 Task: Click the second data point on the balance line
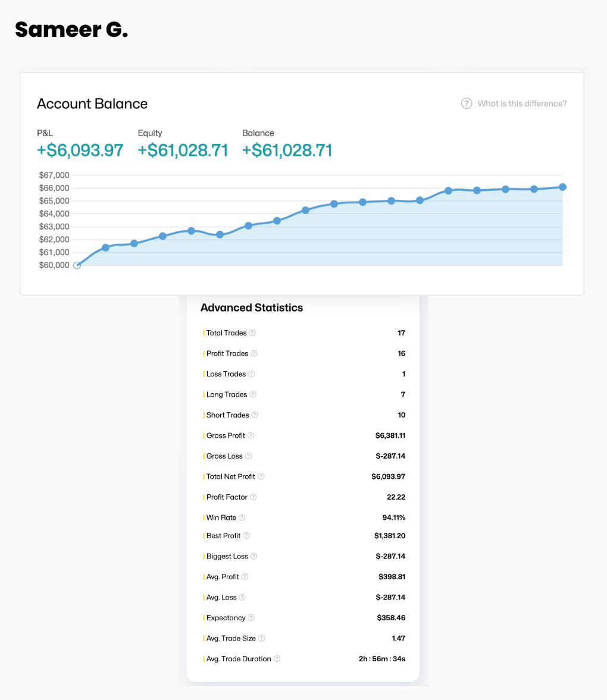tap(105, 247)
